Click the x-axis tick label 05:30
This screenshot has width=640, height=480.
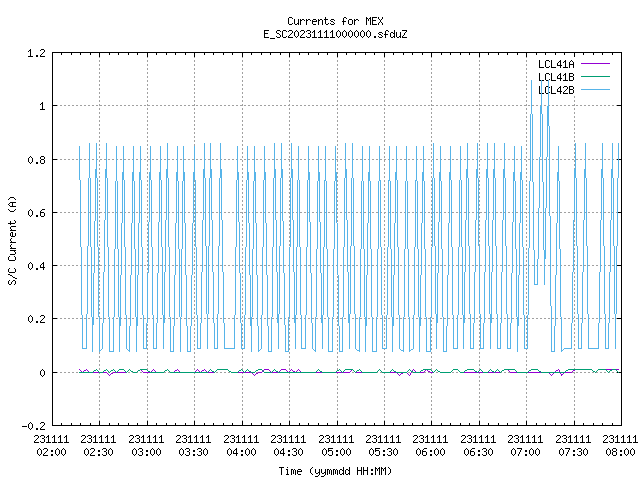click(x=383, y=452)
